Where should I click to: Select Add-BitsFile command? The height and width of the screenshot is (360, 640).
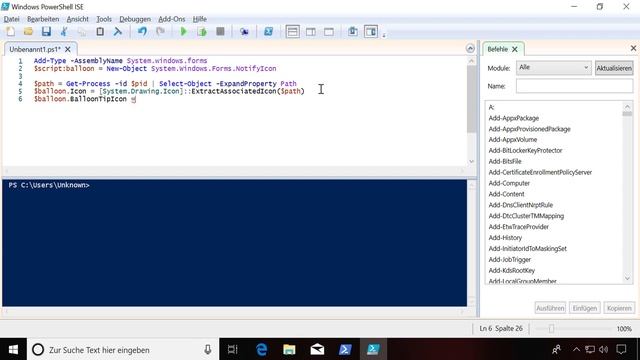[x=505, y=161]
